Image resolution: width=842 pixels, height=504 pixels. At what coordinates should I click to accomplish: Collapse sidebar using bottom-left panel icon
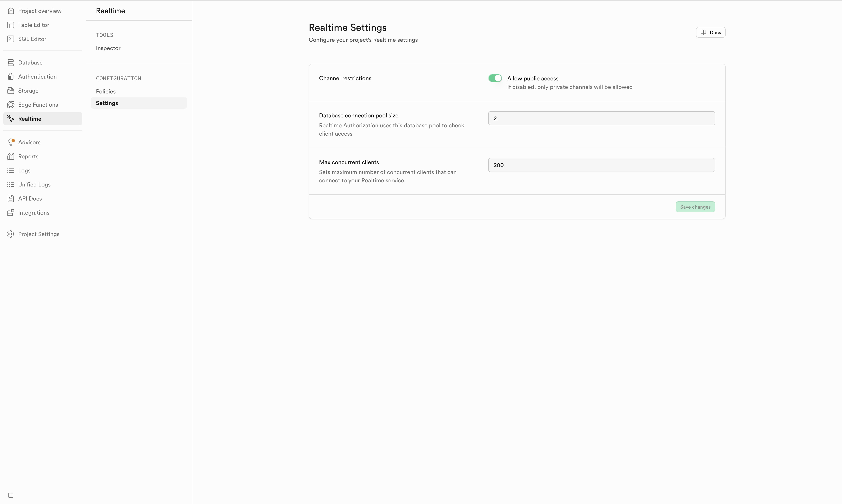tap(11, 495)
